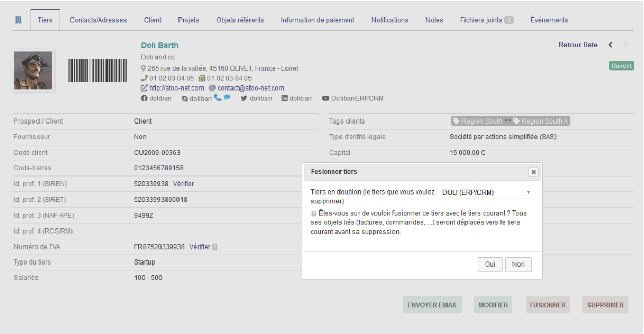The height and width of the screenshot is (334, 644).
Task: Open the Fichiers joints tab
Action: pyautogui.click(x=487, y=20)
